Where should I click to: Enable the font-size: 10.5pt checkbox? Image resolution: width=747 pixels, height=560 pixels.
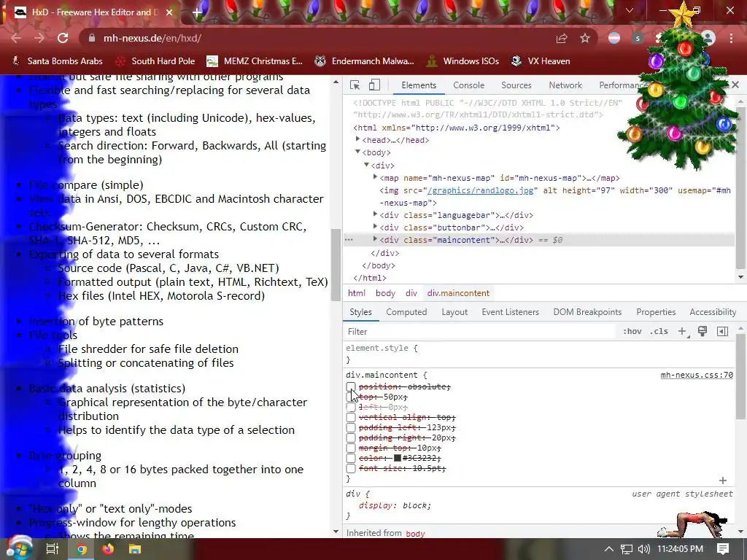pyautogui.click(x=351, y=469)
